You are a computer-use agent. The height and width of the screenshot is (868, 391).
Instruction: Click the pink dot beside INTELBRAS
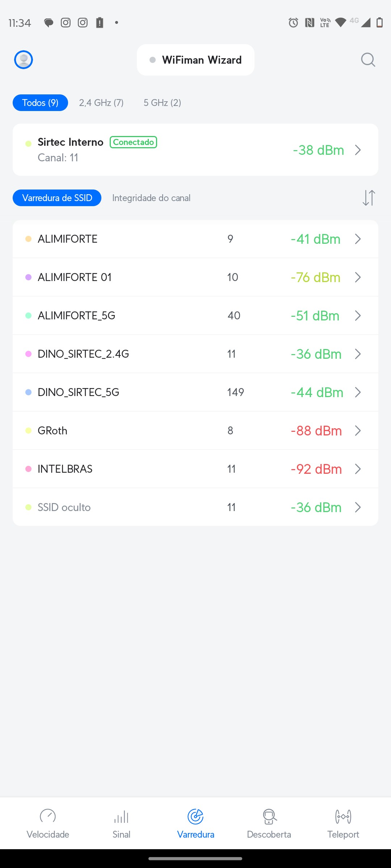click(x=29, y=469)
